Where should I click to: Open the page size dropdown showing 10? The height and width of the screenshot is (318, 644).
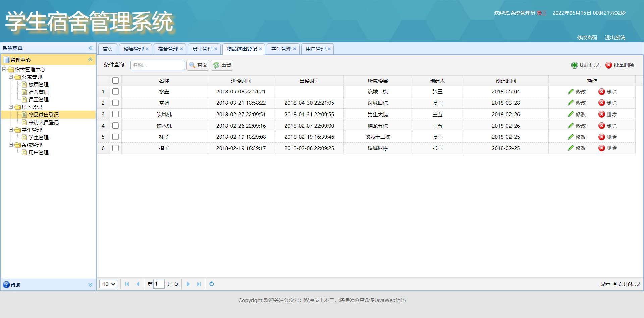(x=108, y=284)
